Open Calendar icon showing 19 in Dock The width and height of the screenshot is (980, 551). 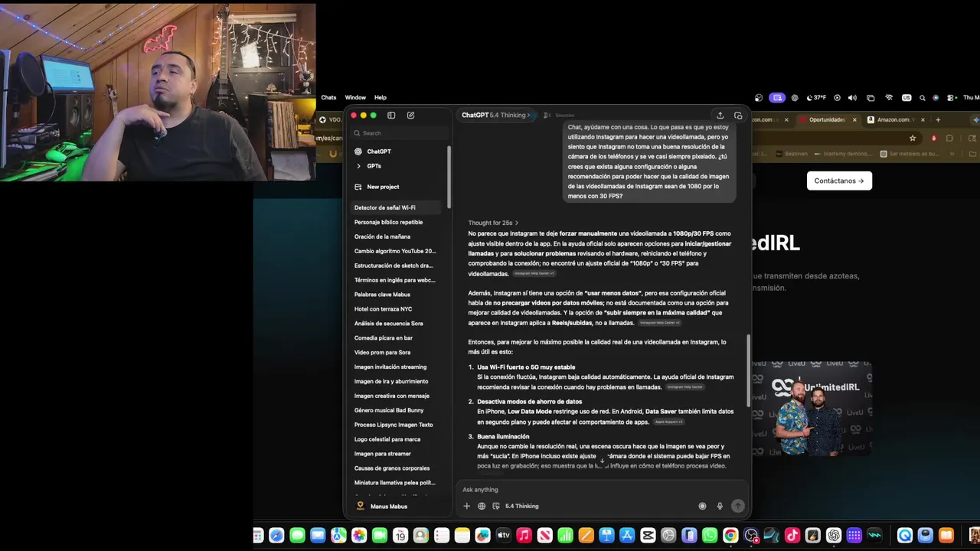(400, 536)
